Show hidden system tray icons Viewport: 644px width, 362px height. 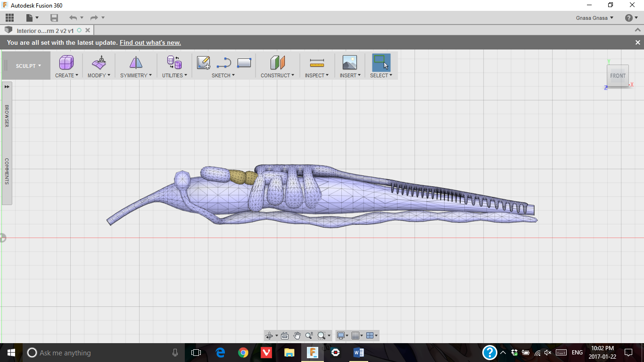[503, 353]
